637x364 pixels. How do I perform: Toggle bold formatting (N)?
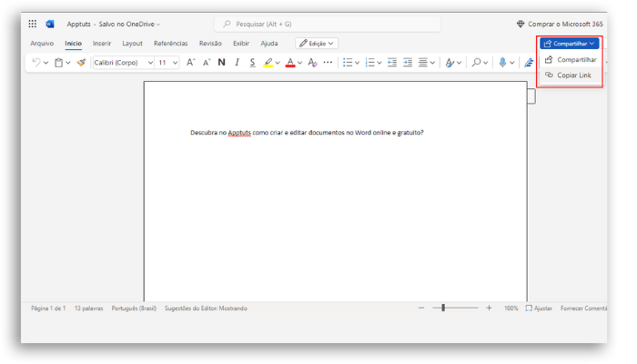[x=221, y=62]
